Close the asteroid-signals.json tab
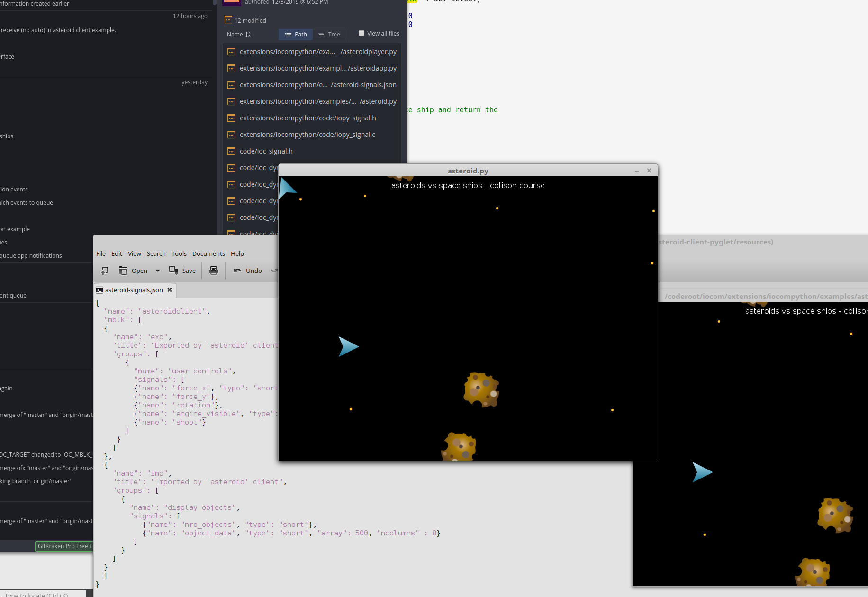The width and height of the screenshot is (868, 597). click(x=170, y=289)
